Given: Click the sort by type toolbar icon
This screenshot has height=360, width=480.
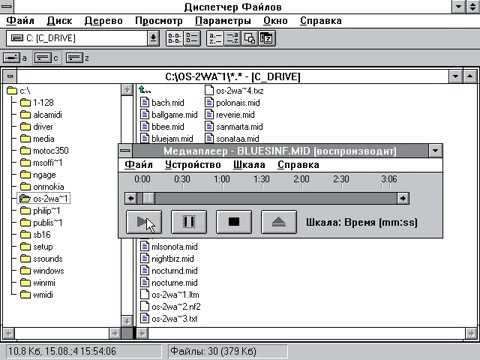Looking at the screenshot, I should pyautogui.click(x=232, y=38).
